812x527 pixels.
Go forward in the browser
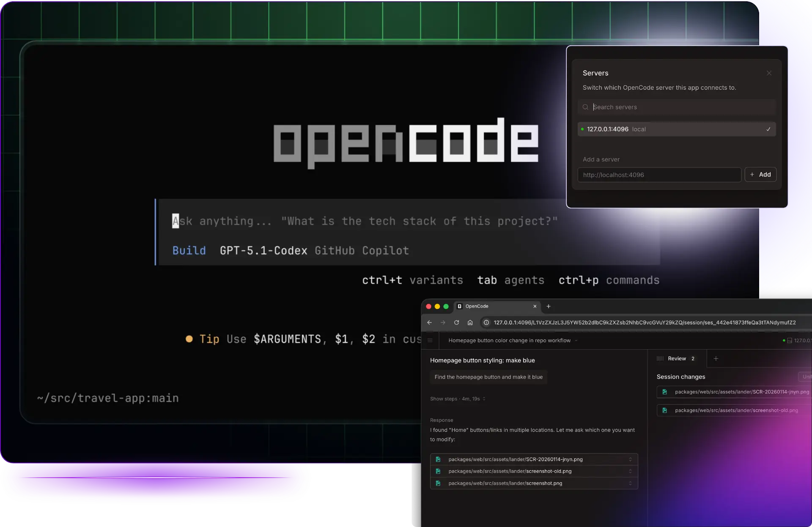443,322
